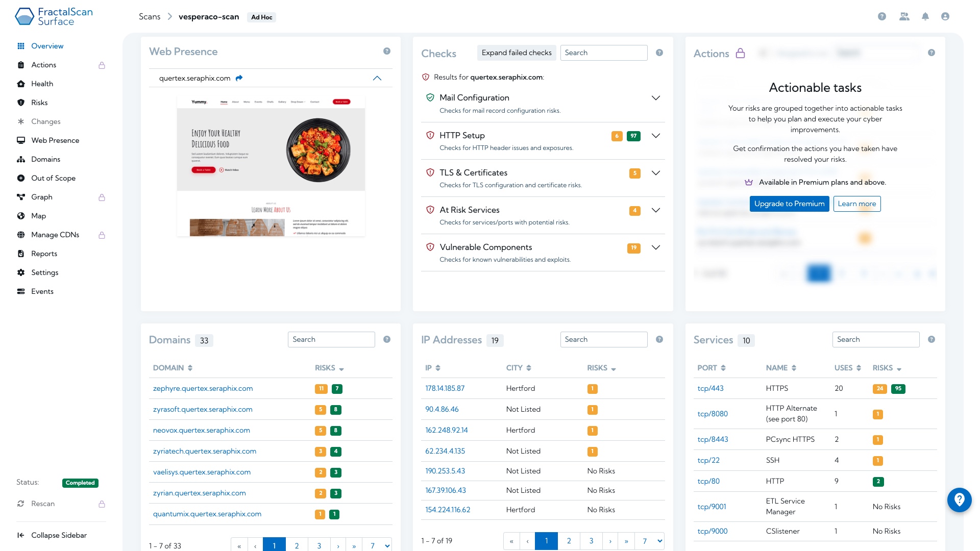
Task: Click the Learn more button
Action: pos(857,204)
